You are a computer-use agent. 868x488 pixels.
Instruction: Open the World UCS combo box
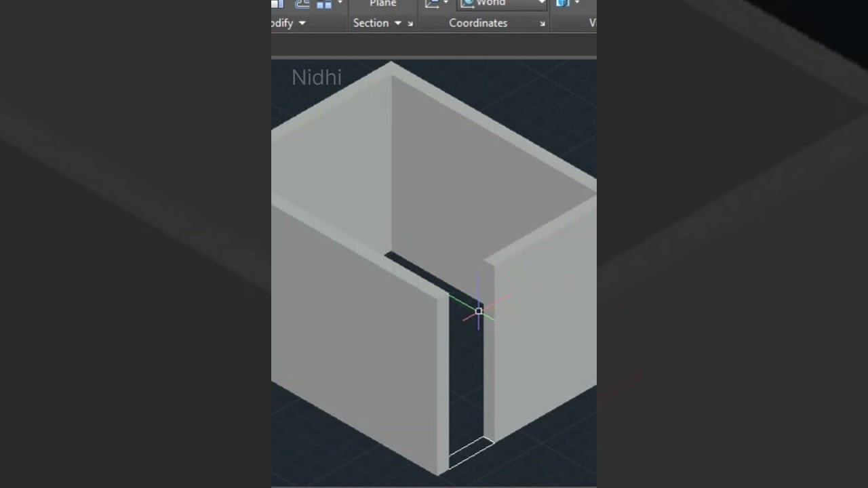(503, 4)
